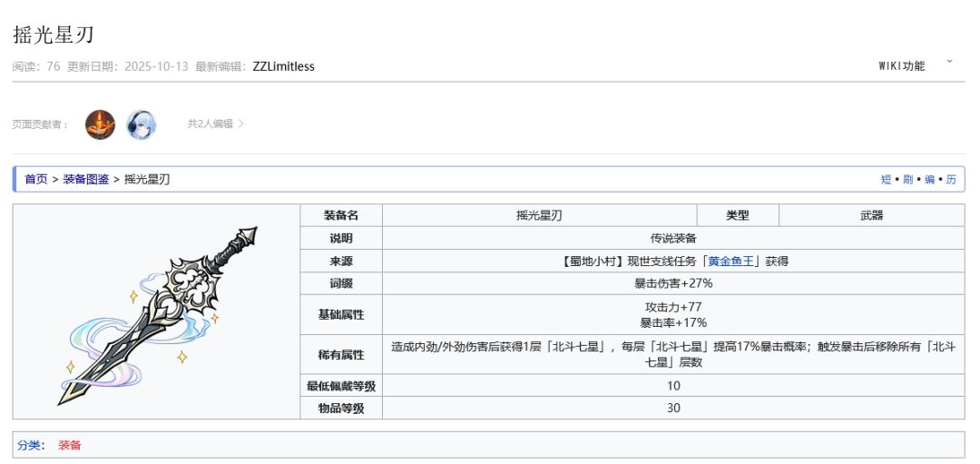Screen dimensions: 980x464
Task: Open the red 装备 category link
Action: click(69, 445)
